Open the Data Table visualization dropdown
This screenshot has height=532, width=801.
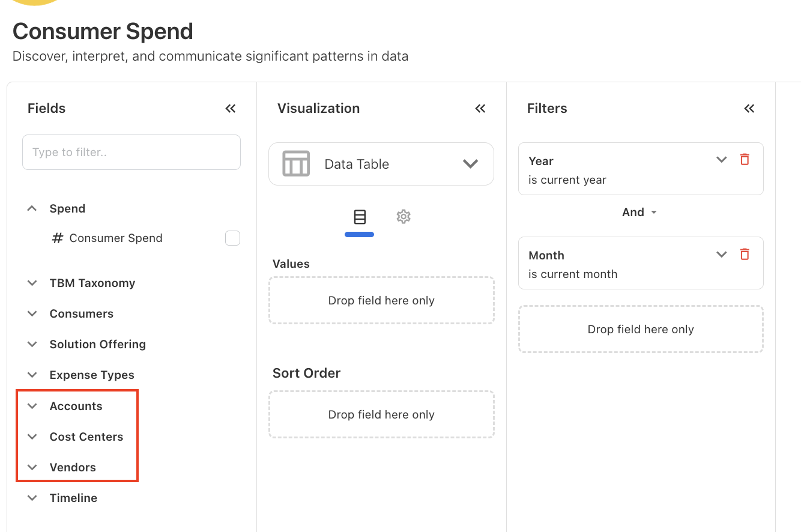pyautogui.click(x=470, y=164)
